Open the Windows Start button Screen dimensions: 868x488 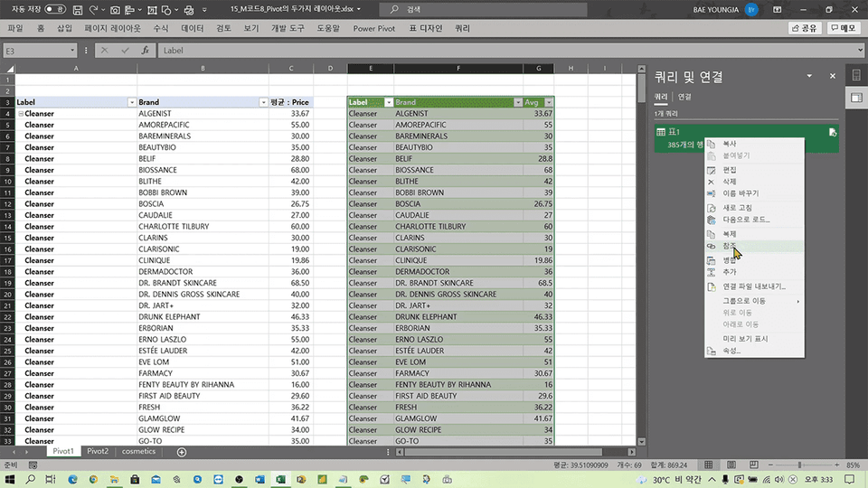(x=9, y=479)
